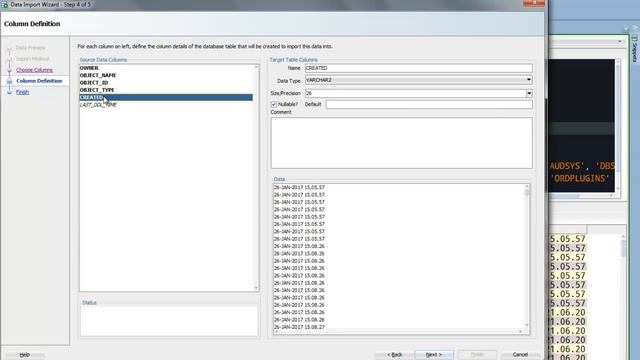Open the Size/Precision dropdown arrow
This screenshot has height=360, width=640.
coord(529,93)
